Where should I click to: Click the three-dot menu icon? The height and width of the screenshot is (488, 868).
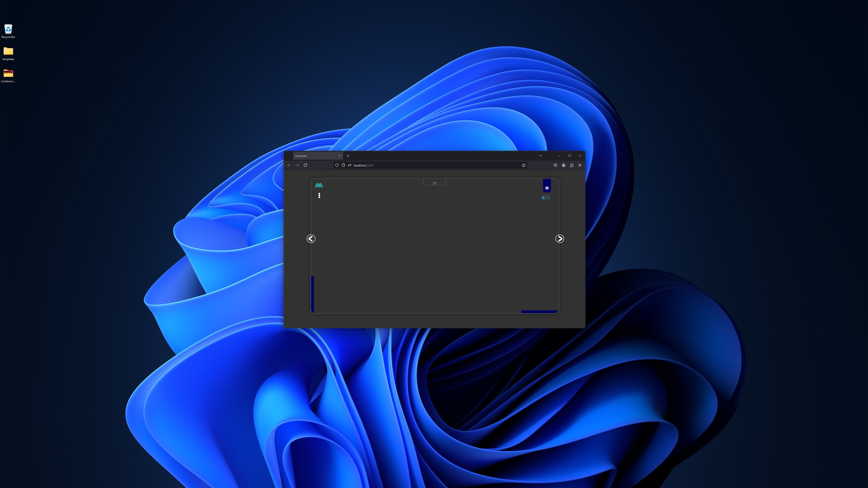coord(319,195)
